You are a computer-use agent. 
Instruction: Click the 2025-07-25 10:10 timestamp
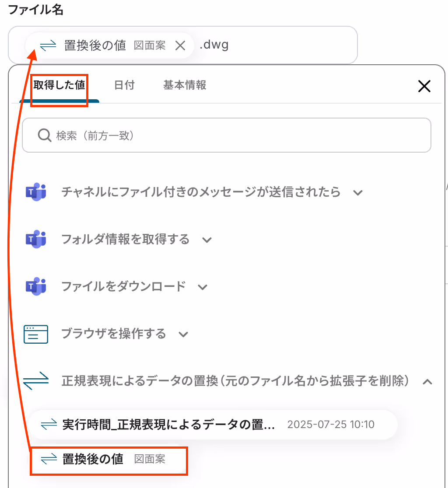tap(331, 425)
